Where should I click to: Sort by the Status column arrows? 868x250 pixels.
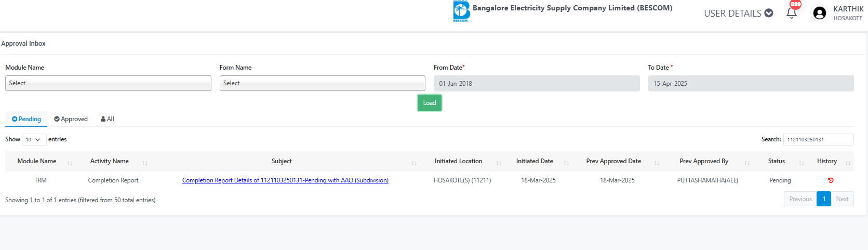pos(802,163)
